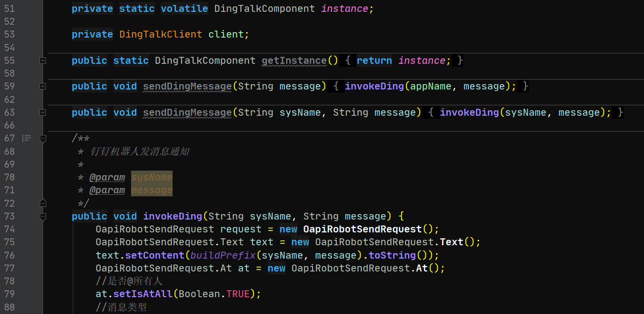
Task: Click request variable on line 74
Action: pyautogui.click(x=241, y=229)
